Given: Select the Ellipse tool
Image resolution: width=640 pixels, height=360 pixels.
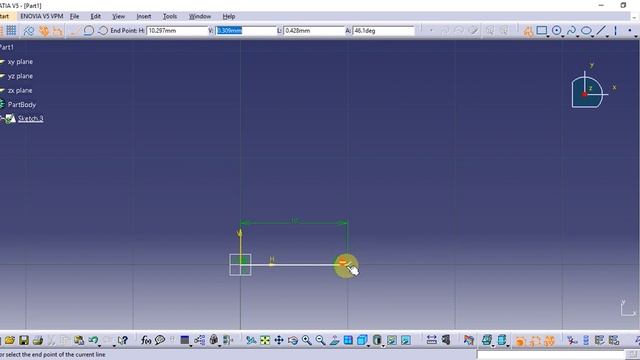Looking at the screenshot, I should coord(586,31).
